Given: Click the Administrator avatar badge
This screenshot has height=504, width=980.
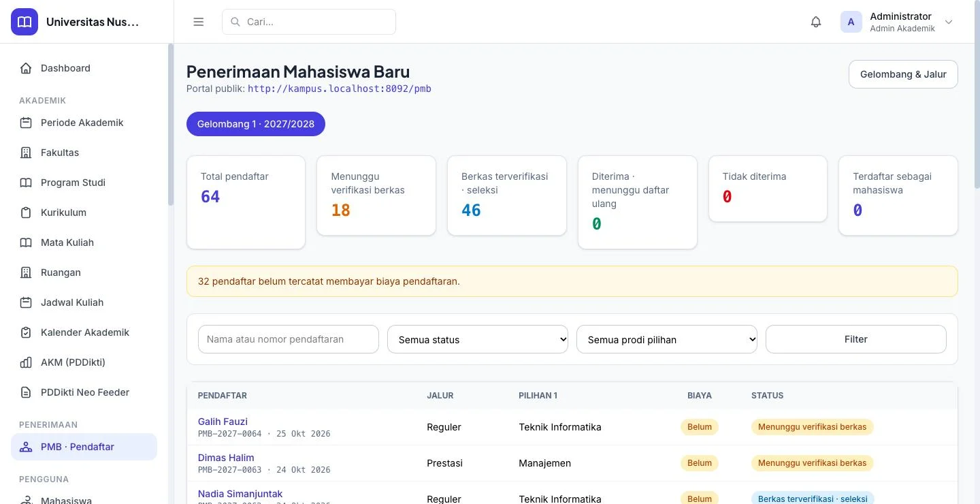Looking at the screenshot, I should (851, 22).
